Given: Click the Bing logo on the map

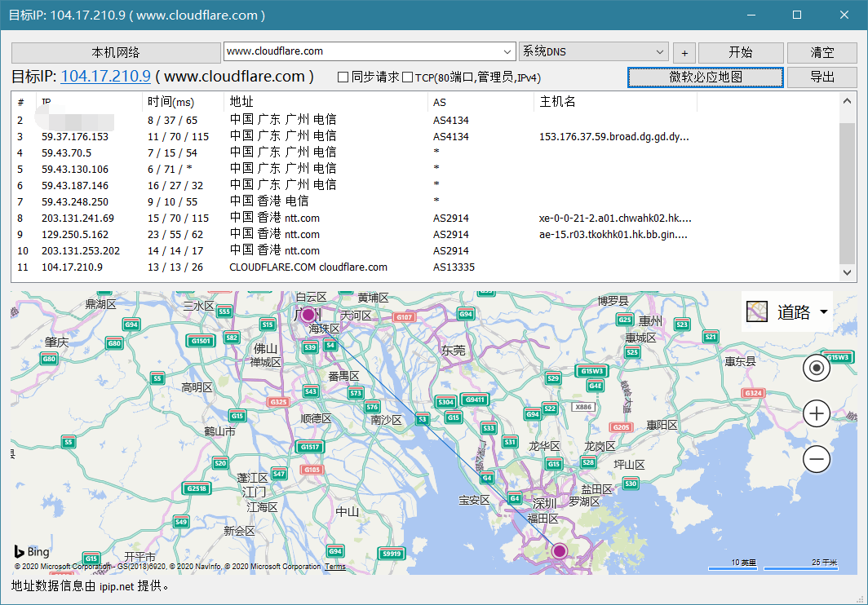Looking at the screenshot, I should coord(32,552).
